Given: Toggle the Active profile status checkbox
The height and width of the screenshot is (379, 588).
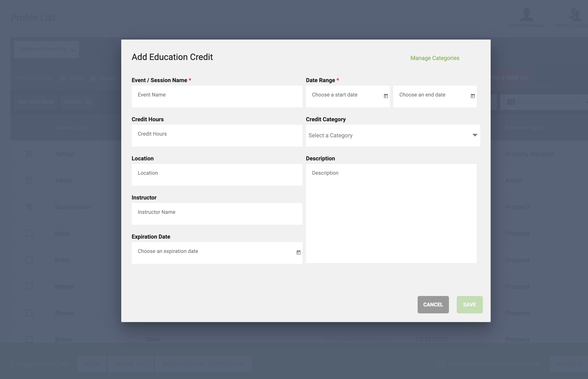Looking at the screenshot, I should pyautogui.click(x=62, y=78).
